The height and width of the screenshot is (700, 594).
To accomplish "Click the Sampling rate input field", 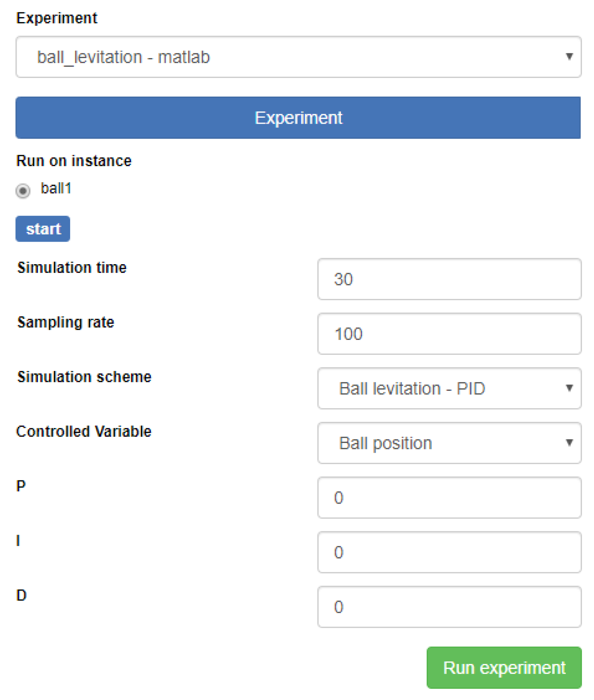I will 449,334.
